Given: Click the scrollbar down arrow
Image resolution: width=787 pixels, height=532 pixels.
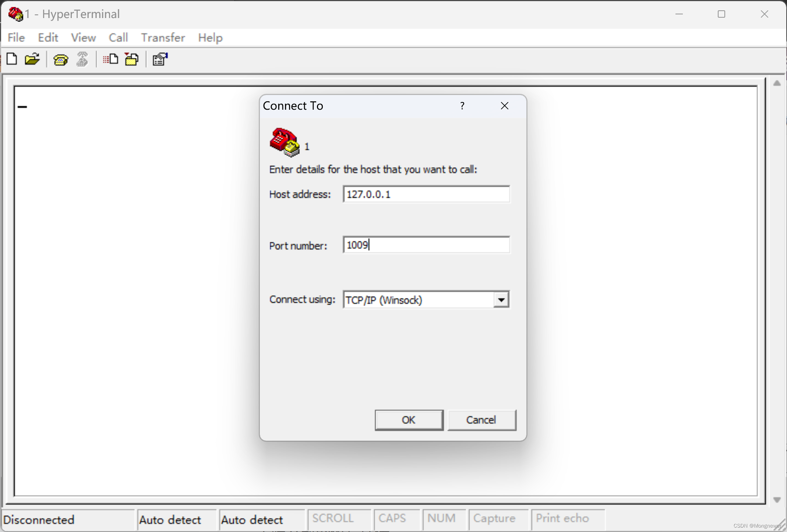Looking at the screenshot, I should click(777, 500).
